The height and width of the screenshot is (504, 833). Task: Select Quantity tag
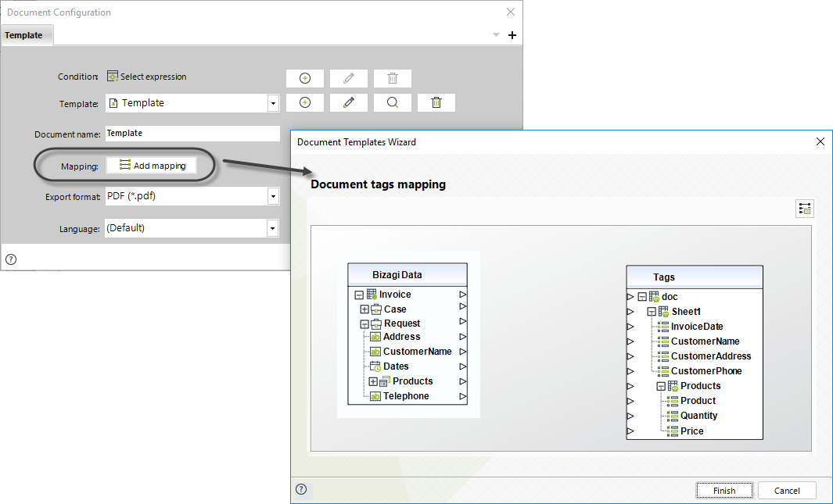(699, 416)
